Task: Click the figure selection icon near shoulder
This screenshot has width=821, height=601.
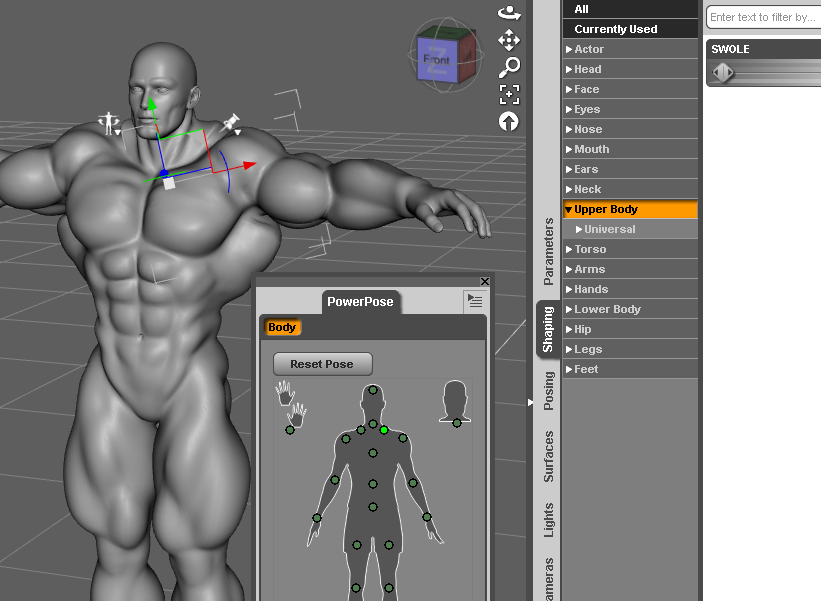Action: coord(108,124)
